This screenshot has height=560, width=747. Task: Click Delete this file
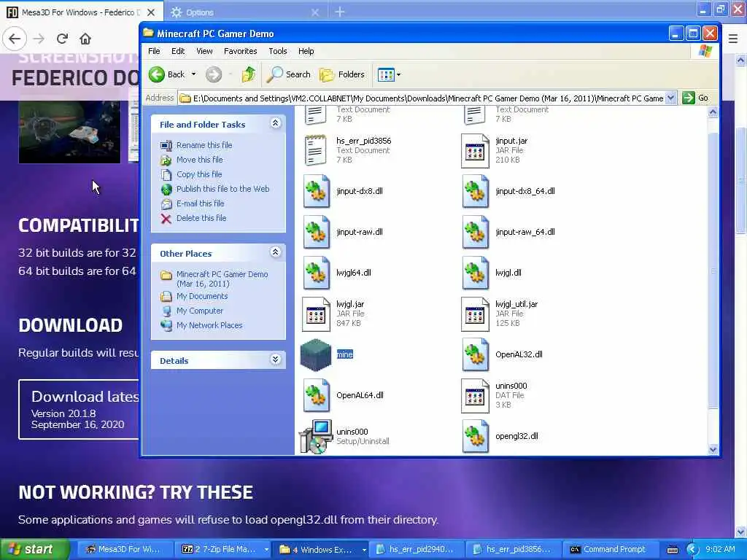201,218
